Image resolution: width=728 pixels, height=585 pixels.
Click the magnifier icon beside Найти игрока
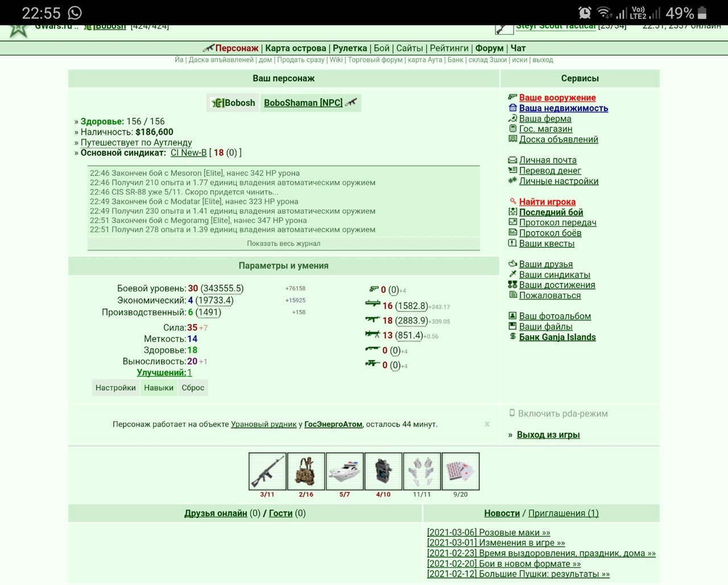(512, 201)
